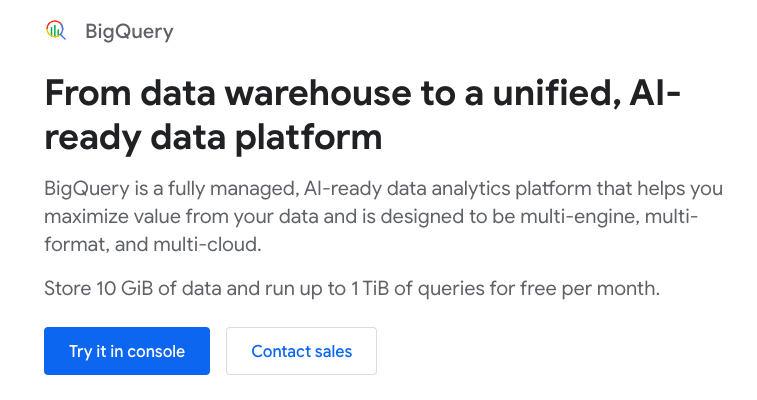Viewport: 757px width, 400px height.
Task: Click the BigQuery product name beside the logo
Action: (x=129, y=32)
